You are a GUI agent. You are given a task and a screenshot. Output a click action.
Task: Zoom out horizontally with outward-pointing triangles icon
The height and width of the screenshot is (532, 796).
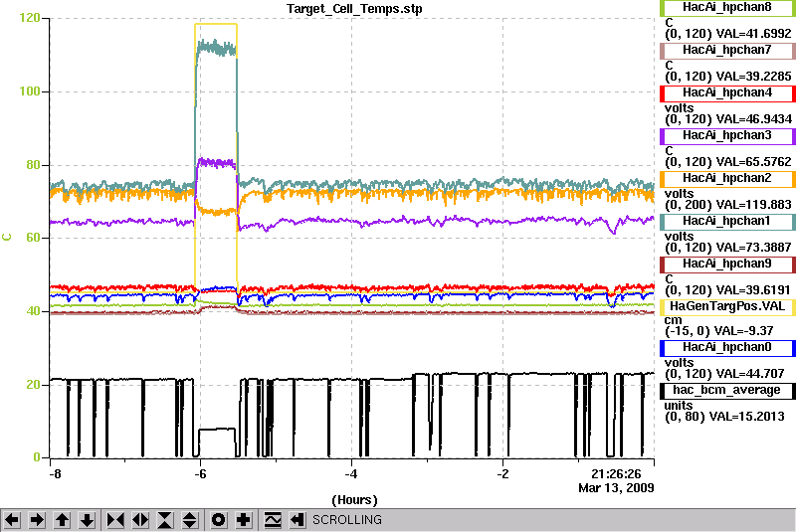(x=140, y=520)
